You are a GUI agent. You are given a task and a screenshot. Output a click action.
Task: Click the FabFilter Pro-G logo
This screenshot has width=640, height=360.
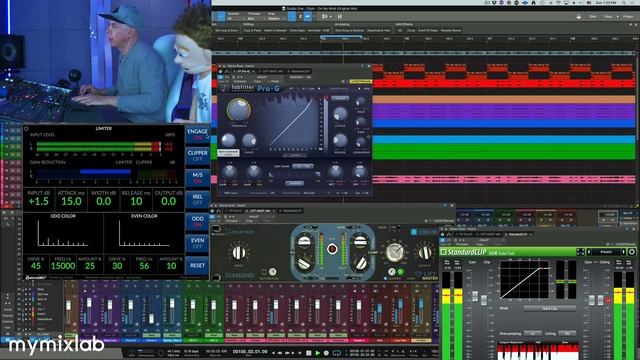(256, 88)
